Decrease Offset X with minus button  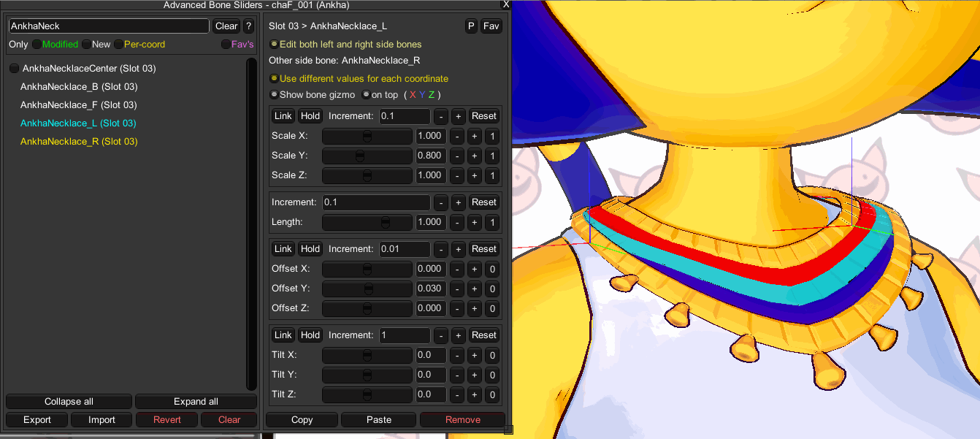(457, 269)
